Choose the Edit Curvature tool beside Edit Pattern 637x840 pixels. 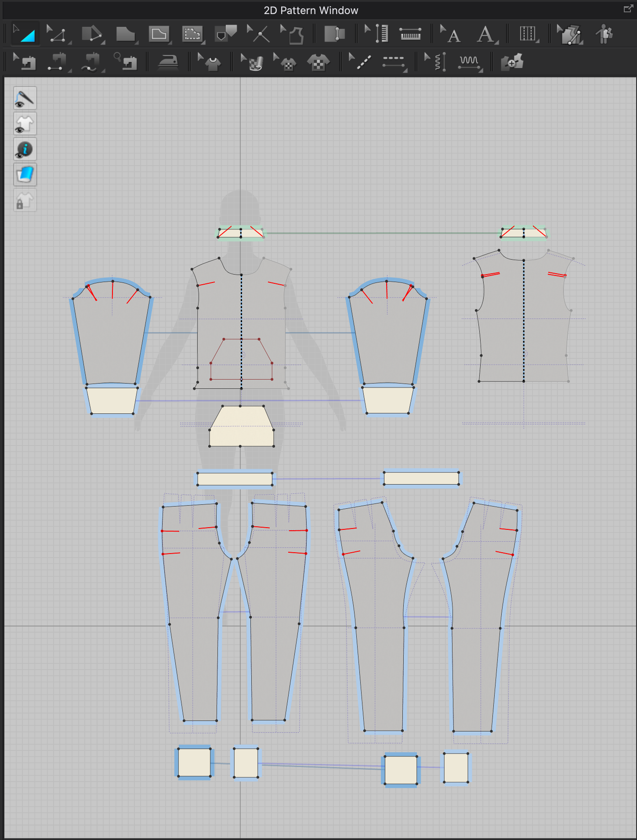click(92, 34)
